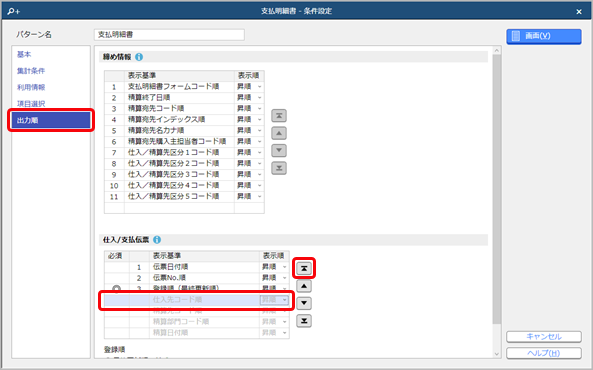This screenshot has height=370, width=593.
Task: Select the 出力順 tab
Action: [51, 120]
